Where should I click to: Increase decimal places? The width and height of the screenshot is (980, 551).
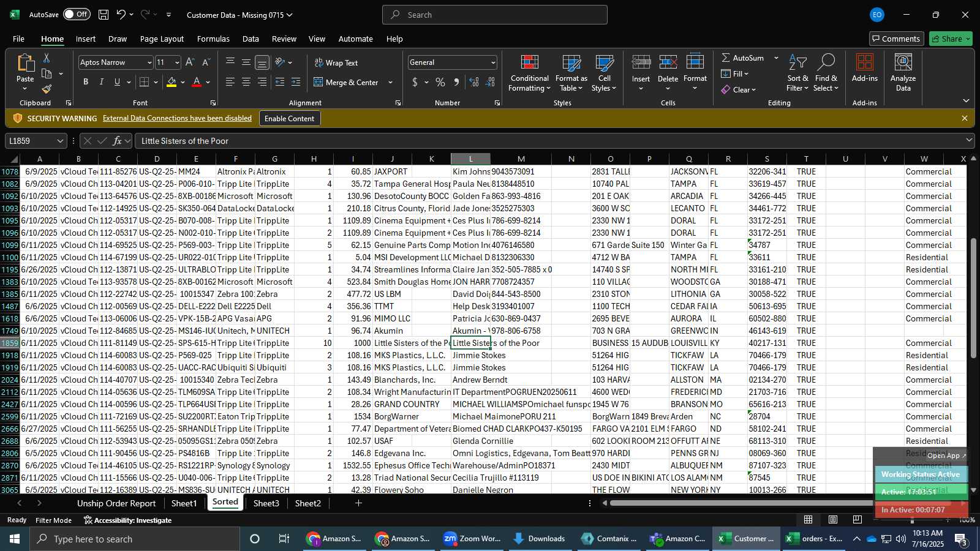474,82
